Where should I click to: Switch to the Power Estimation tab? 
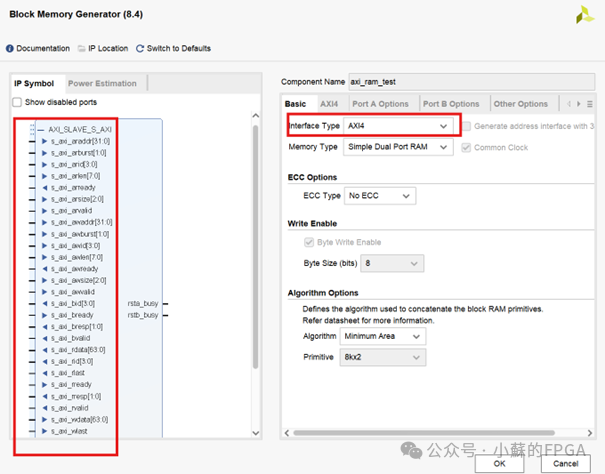click(x=102, y=83)
